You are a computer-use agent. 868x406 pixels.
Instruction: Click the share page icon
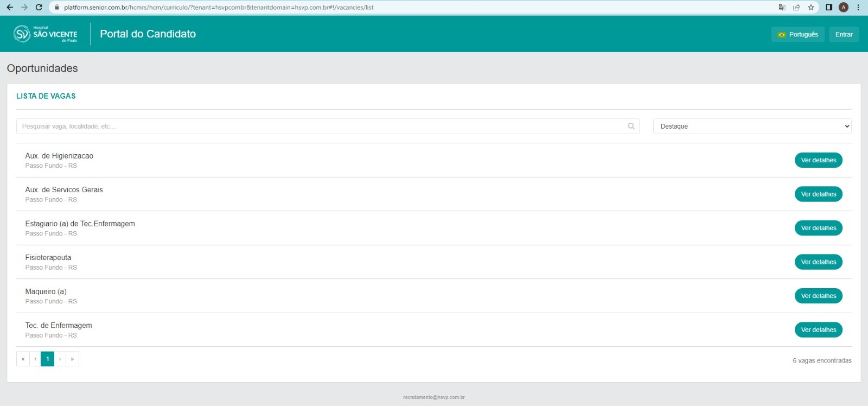coord(796,7)
